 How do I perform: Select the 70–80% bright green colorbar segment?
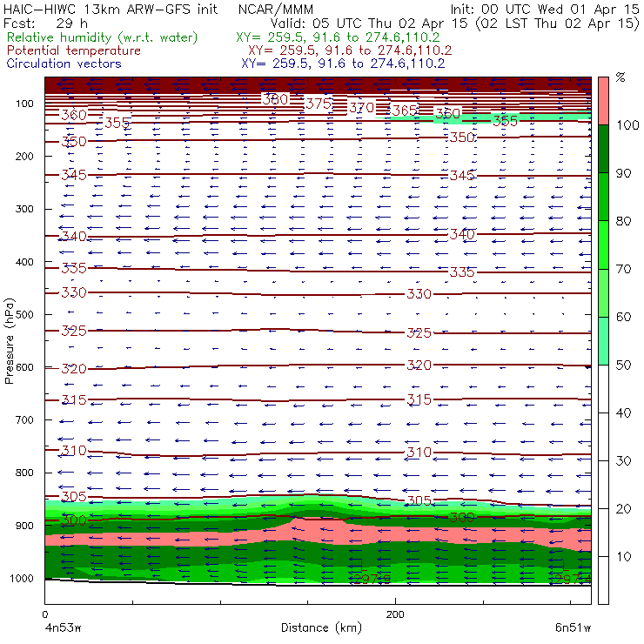603,245
